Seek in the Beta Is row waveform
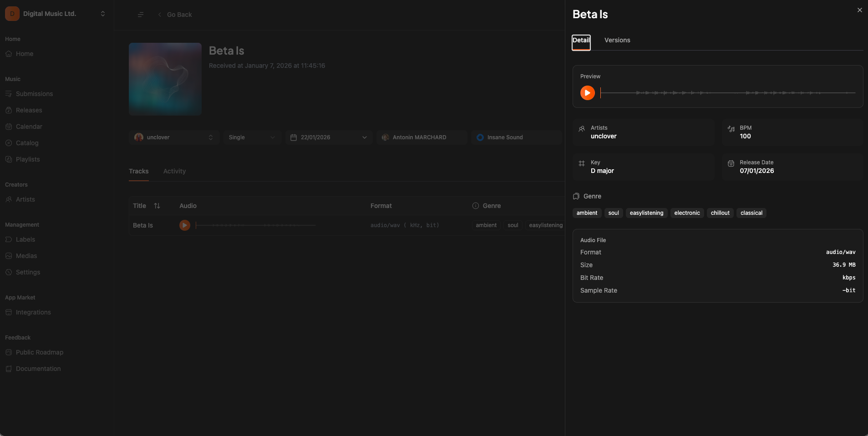Image resolution: width=868 pixels, height=436 pixels. [255, 225]
